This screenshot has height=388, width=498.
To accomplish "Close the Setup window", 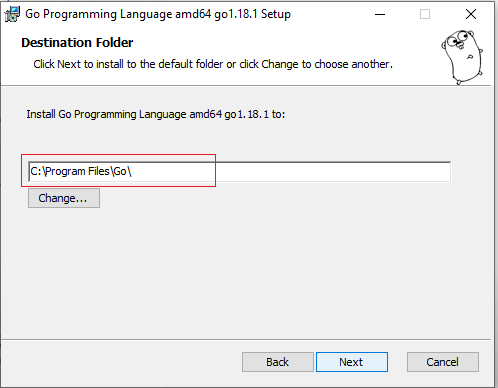I will click(x=471, y=14).
